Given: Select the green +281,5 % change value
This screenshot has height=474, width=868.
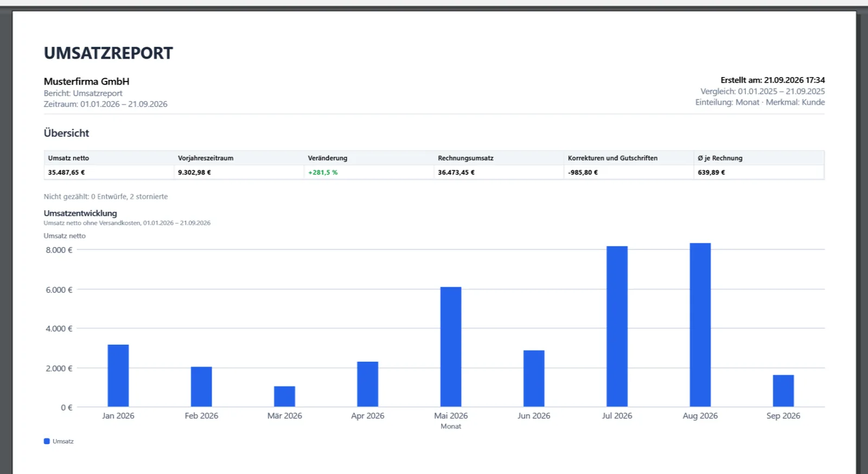Looking at the screenshot, I should [x=323, y=173].
